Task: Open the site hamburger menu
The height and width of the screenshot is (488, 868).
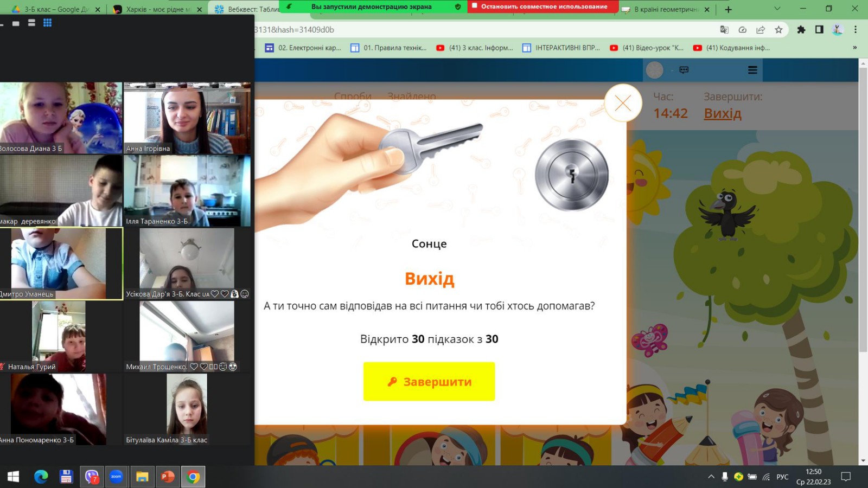Action: click(x=752, y=70)
